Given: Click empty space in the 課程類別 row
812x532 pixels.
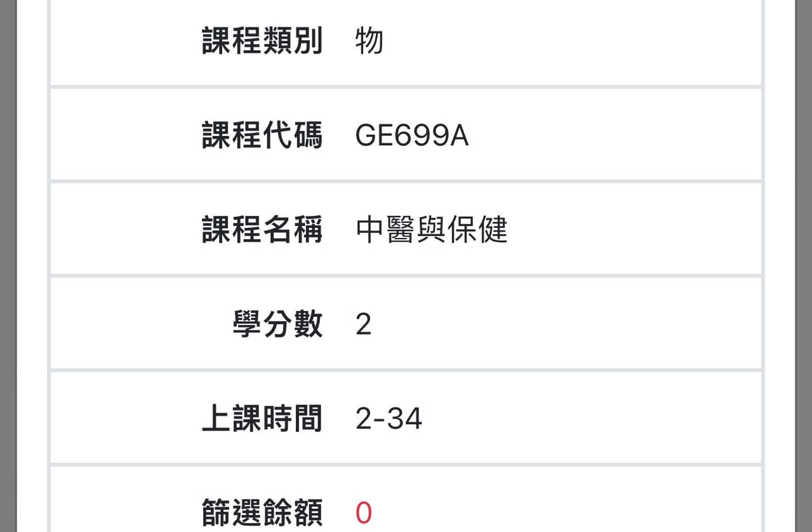Looking at the screenshot, I should click(x=571, y=42).
